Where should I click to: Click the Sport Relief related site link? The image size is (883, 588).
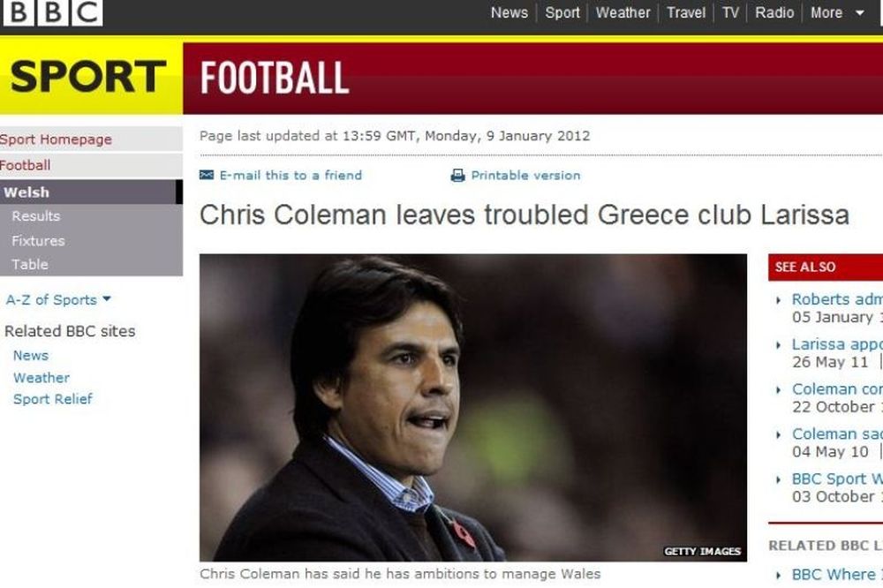53,399
